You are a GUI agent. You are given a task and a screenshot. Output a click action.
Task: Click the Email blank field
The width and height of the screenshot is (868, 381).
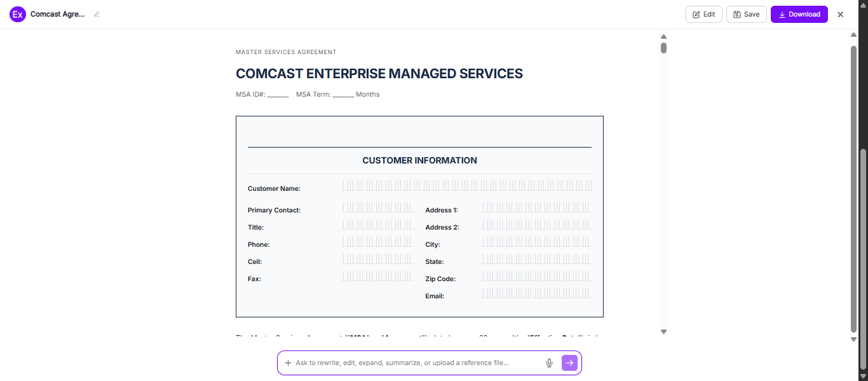point(537,293)
